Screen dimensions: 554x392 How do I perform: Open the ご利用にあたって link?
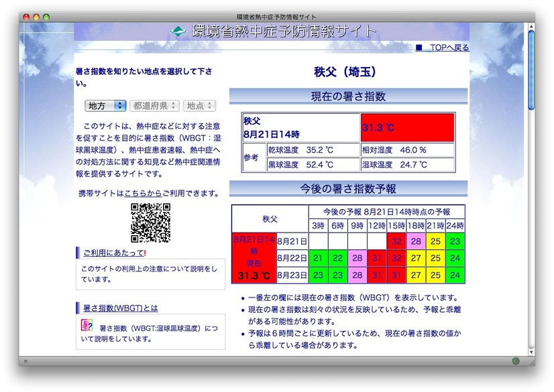click(115, 253)
